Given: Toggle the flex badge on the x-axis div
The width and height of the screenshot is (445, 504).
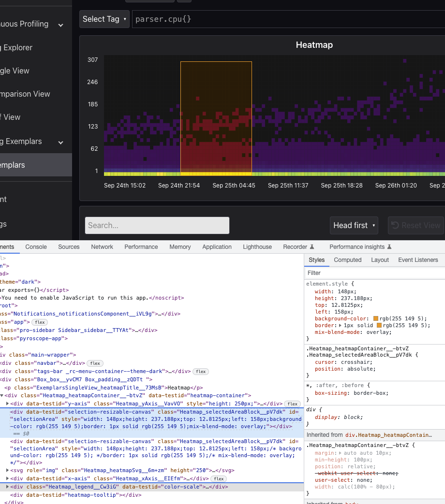Looking at the screenshot, I should [x=218, y=478].
